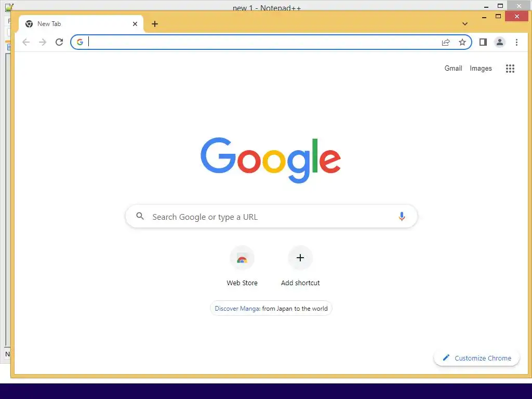Bookmark this tab with the star icon
This screenshot has width=532, height=399.
click(x=462, y=42)
